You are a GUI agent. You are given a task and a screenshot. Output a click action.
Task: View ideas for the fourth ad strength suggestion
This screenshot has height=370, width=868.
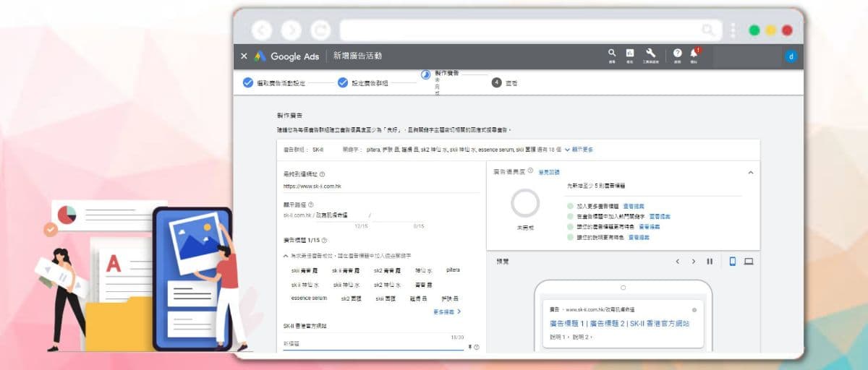tap(639, 236)
